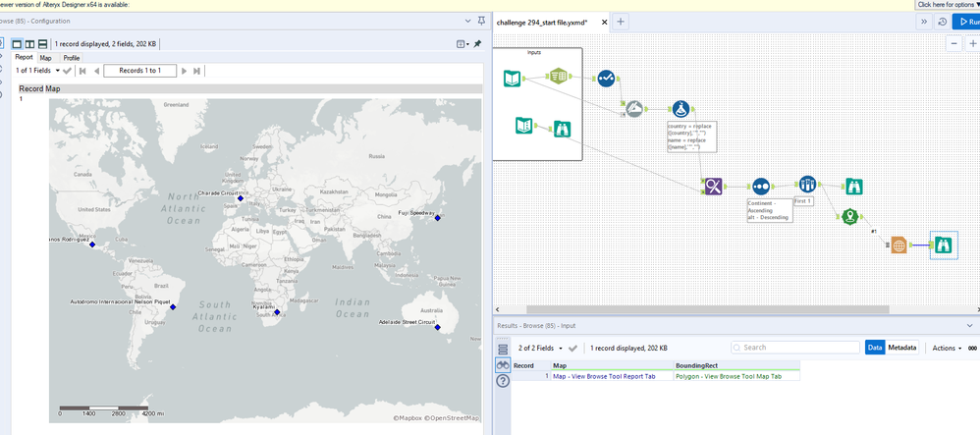Select the second Input Data tool in container
Screen dimensions: 980x435
523,125
